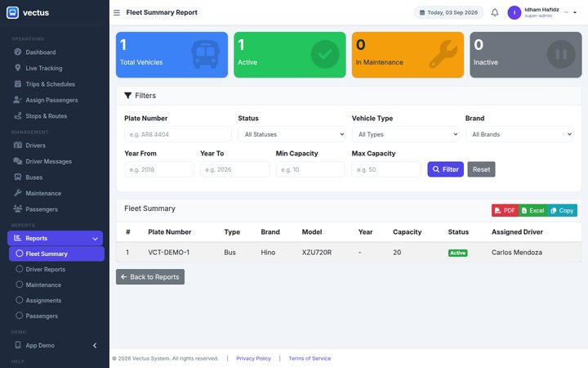Click the Capacity column header
Screen dimensions: 588x368
408,231
